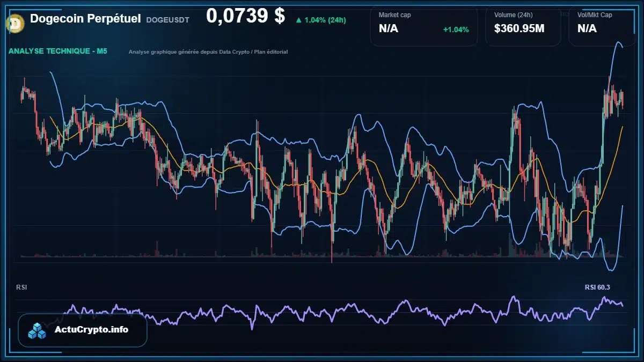Click the Vol/Mkt Cap label
Viewport: 644px width, 362px height.
[595, 15]
